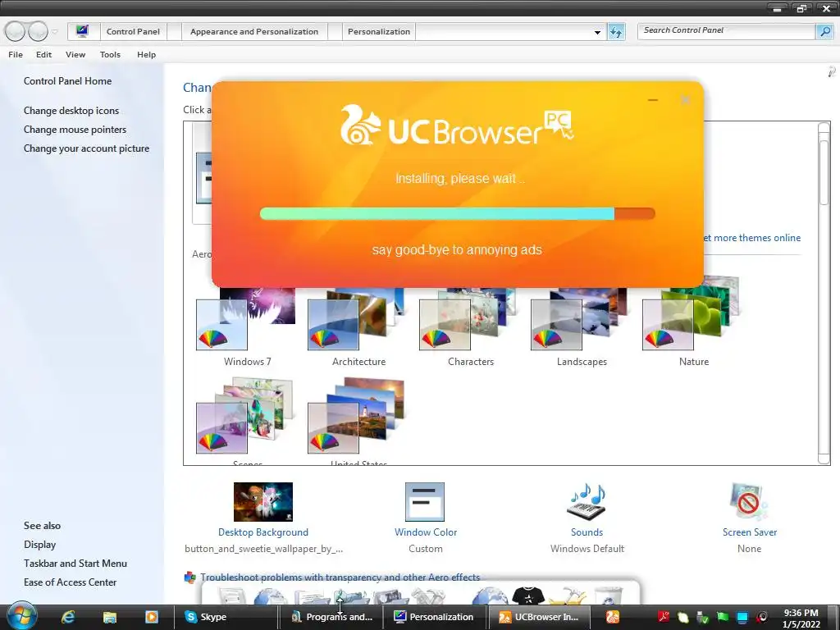The height and width of the screenshot is (630, 840).
Task: Click the Window Color link text
Action: tap(426, 532)
